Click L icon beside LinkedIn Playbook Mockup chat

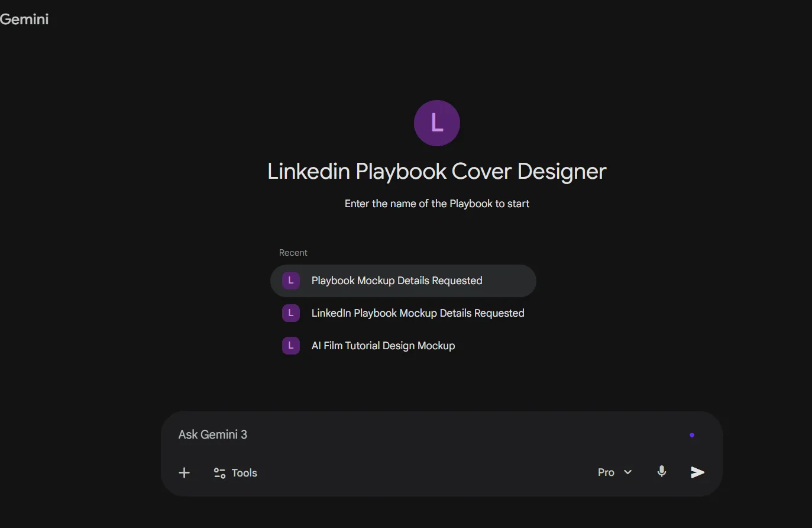[290, 313]
